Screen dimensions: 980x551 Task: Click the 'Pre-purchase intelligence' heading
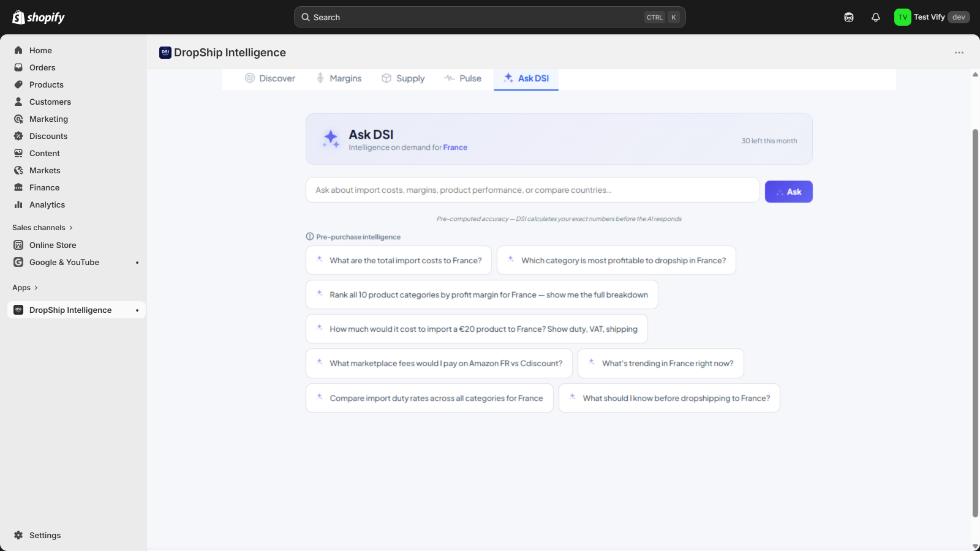[358, 237]
